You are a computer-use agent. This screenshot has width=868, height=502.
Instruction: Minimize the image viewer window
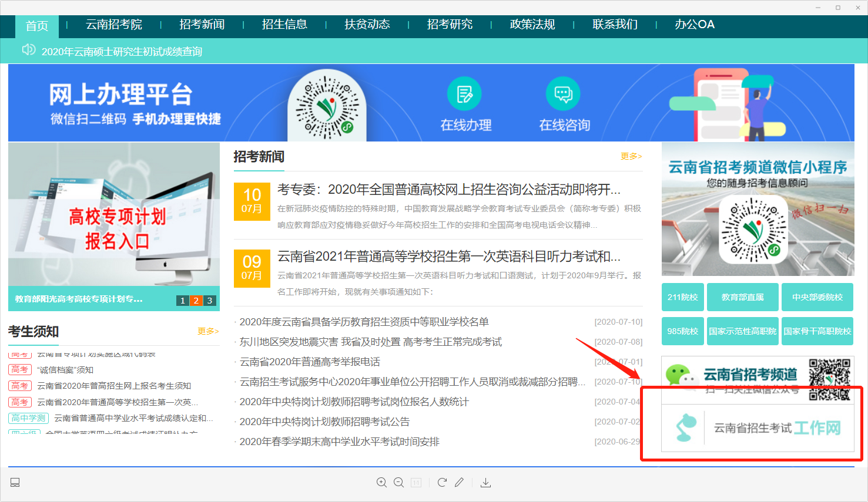tap(818, 8)
